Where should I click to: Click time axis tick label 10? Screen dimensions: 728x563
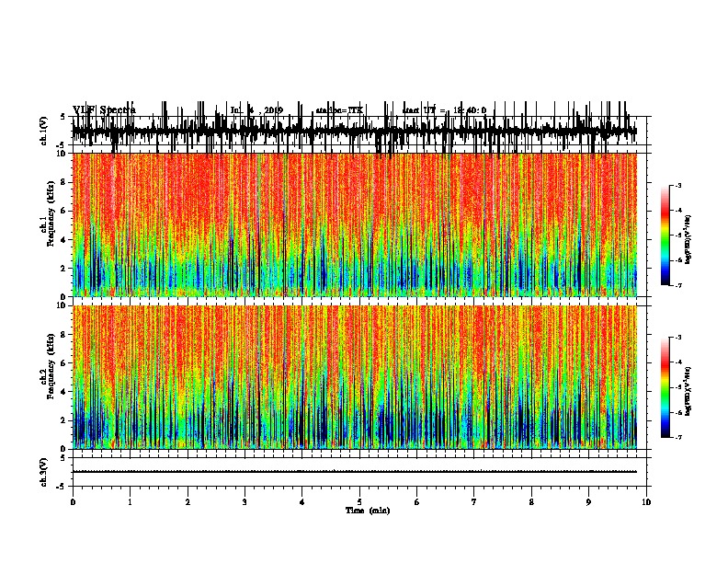pos(646,502)
